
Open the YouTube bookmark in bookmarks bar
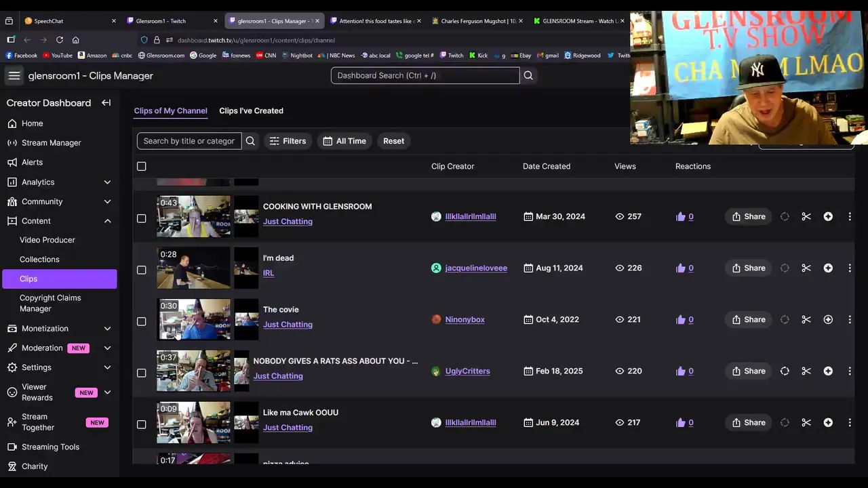point(57,56)
